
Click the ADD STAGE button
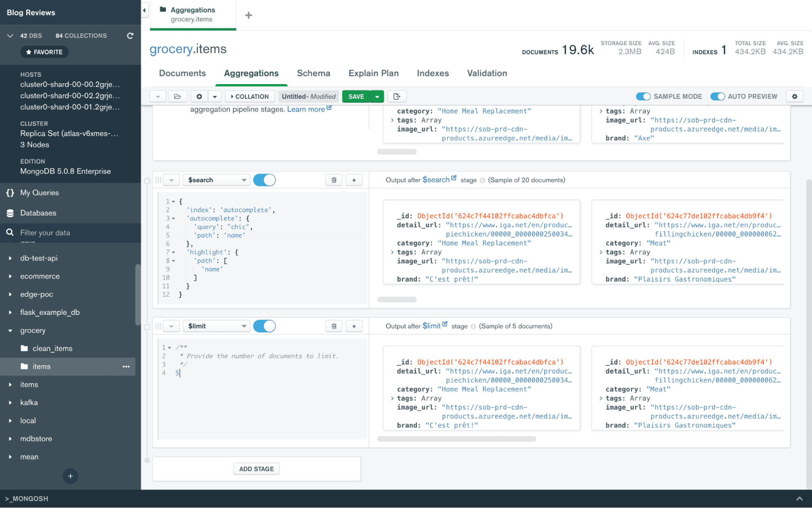[257, 469]
